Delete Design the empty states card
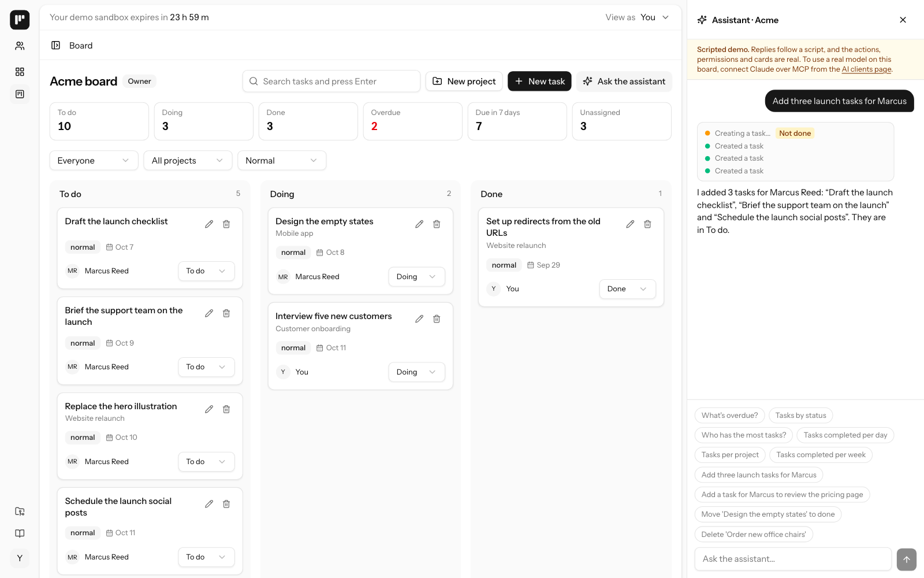Image resolution: width=924 pixels, height=578 pixels. tap(437, 224)
